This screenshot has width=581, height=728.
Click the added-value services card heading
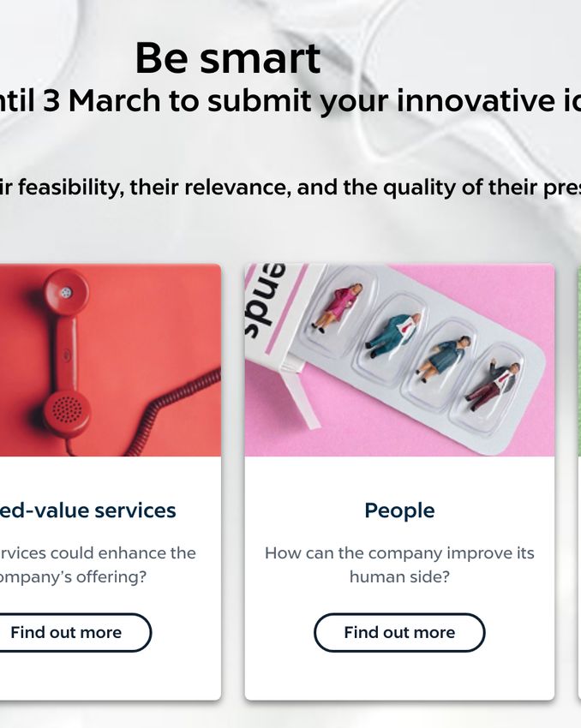coord(87,510)
